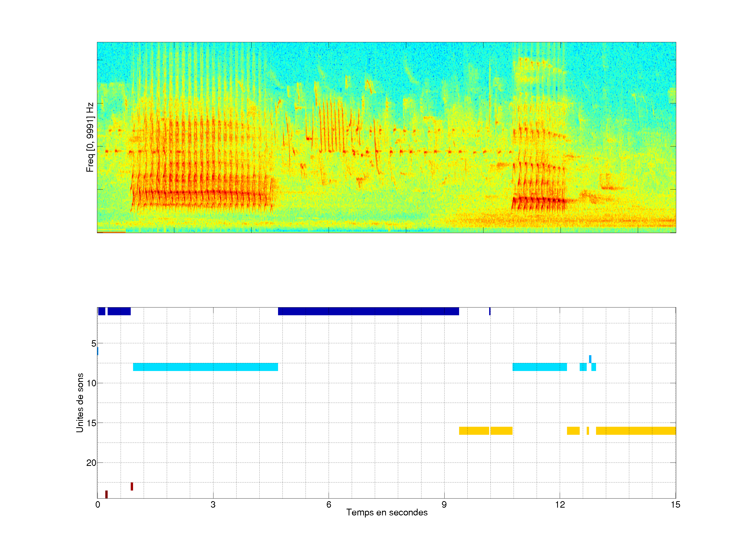Click the dark red marker just below row 22
This screenshot has height=560, width=747.
point(132,486)
